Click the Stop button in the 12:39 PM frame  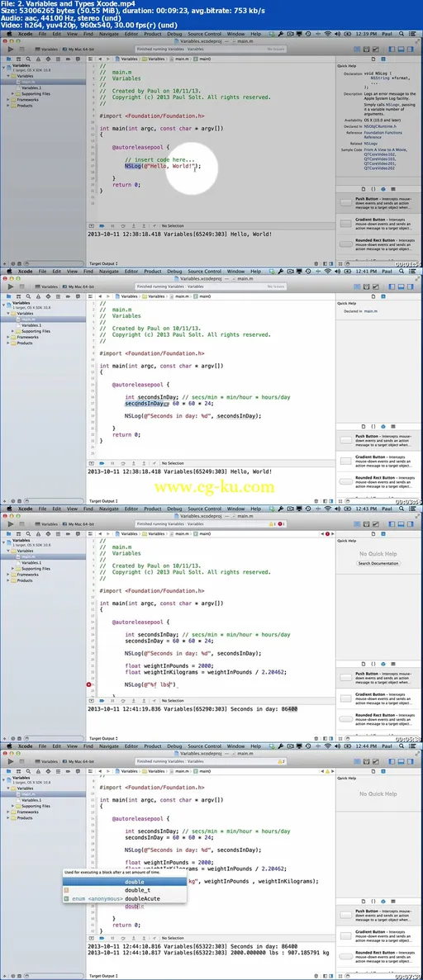[21, 50]
